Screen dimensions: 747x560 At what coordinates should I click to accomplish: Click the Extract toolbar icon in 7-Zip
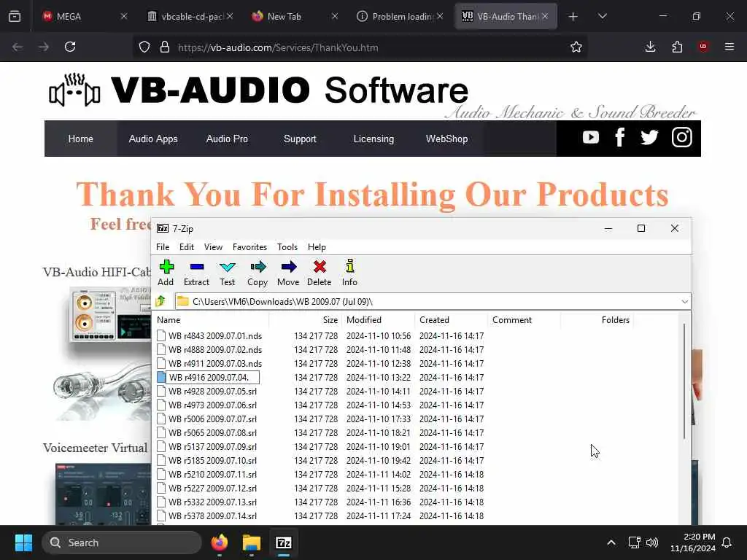(196, 273)
